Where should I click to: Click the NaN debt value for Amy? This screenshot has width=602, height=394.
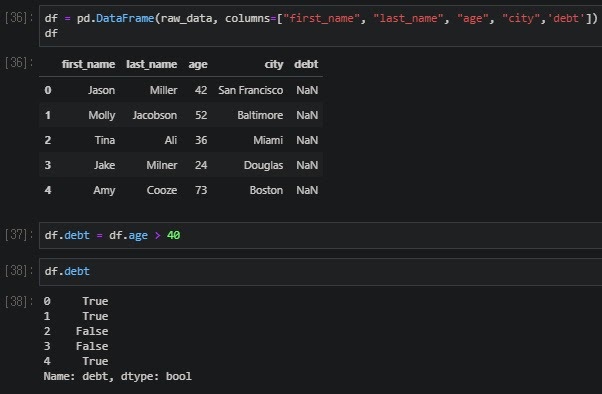point(307,190)
